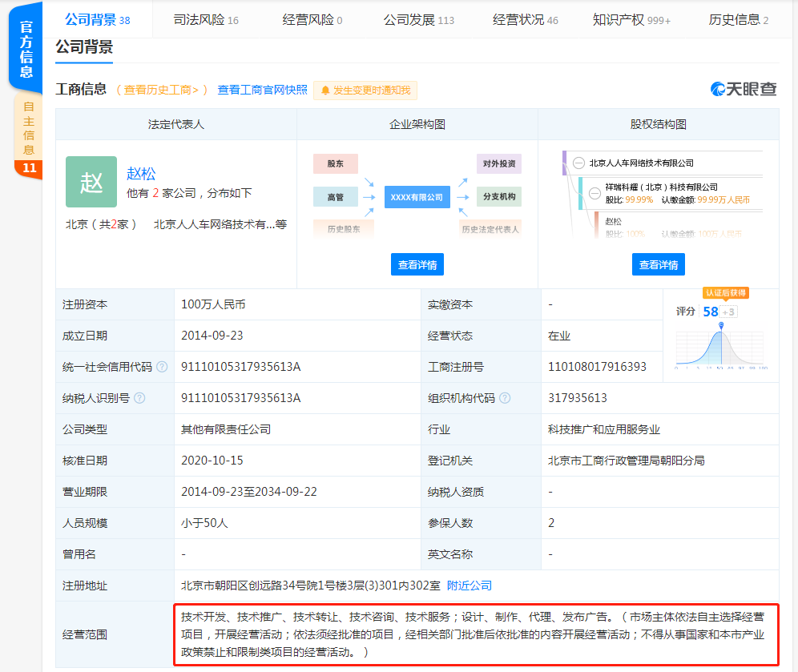The image size is (798, 672).
Task: Open 查看历史工商 link
Action: 161,90
